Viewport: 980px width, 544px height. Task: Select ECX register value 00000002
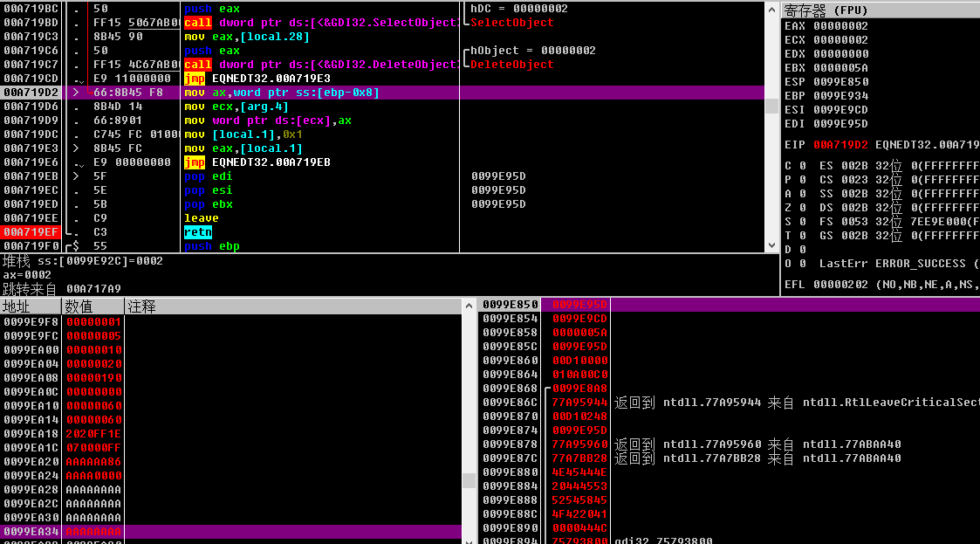pyautogui.click(x=840, y=40)
